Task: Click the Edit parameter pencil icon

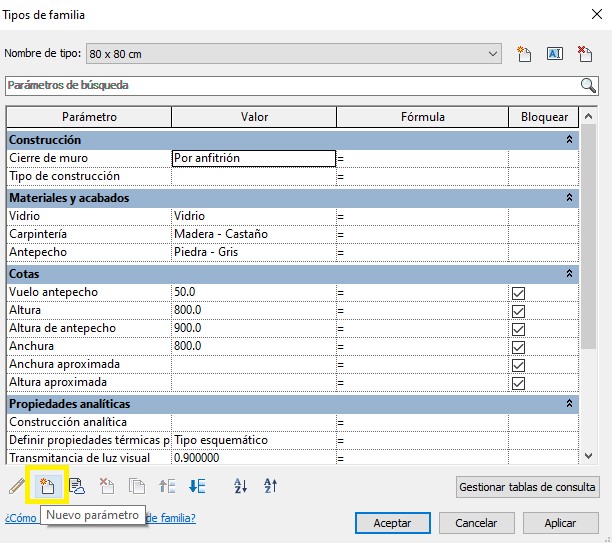Action: click(x=17, y=487)
